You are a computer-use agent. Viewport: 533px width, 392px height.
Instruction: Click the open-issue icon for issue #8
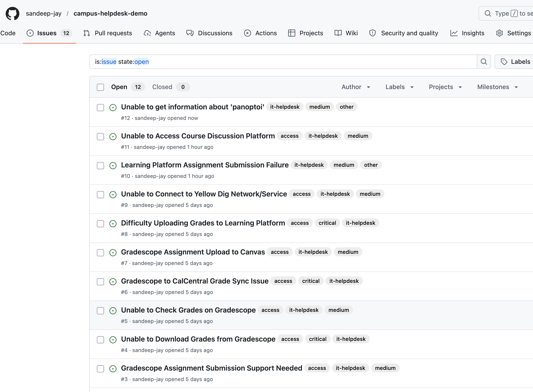(113, 223)
